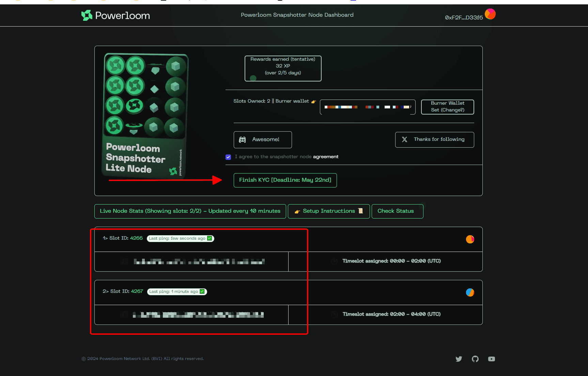The width and height of the screenshot is (588, 376).
Task: Click the Thanks for following label
Action: 439,139
